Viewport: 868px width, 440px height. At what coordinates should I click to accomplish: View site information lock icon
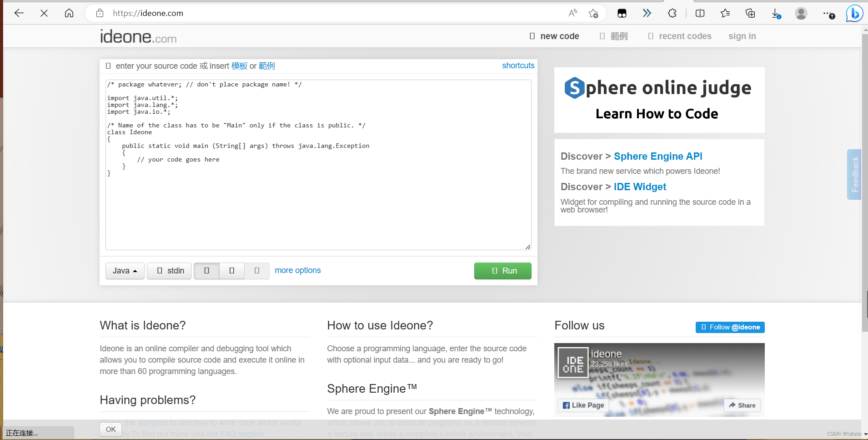(x=100, y=13)
